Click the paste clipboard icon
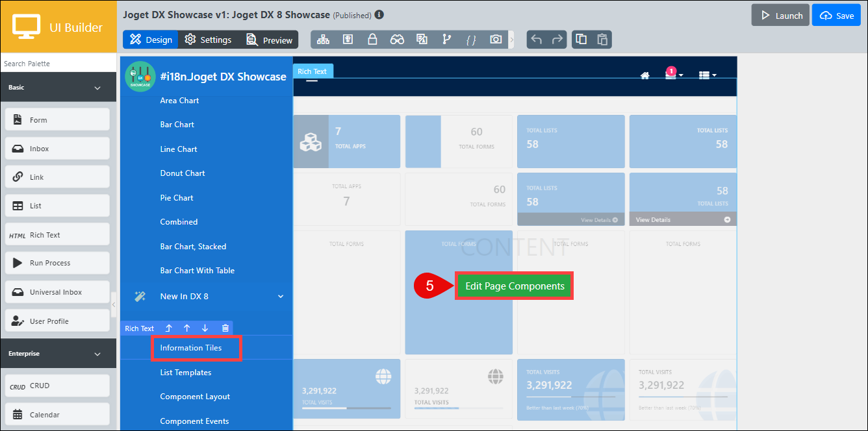The width and height of the screenshot is (868, 431). pos(602,40)
